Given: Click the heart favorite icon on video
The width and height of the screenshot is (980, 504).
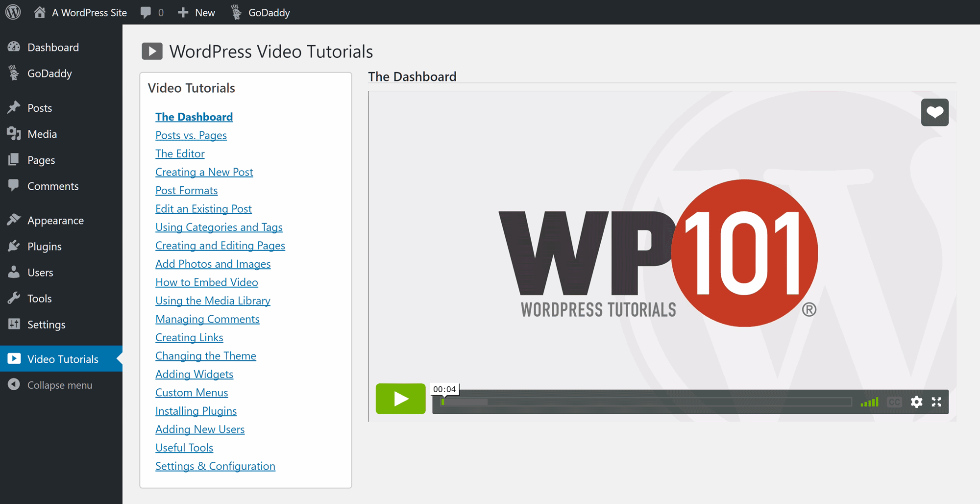Looking at the screenshot, I should [934, 112].
